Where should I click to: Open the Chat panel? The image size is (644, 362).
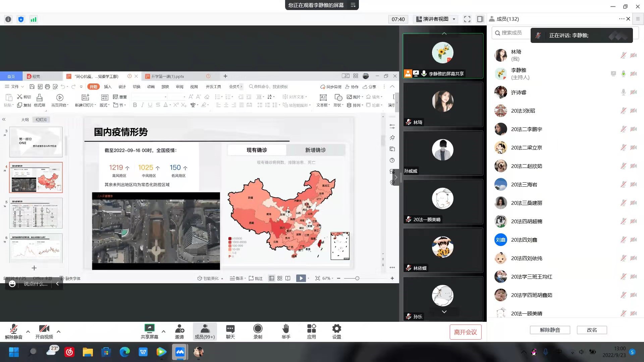[x=230, y=331]
